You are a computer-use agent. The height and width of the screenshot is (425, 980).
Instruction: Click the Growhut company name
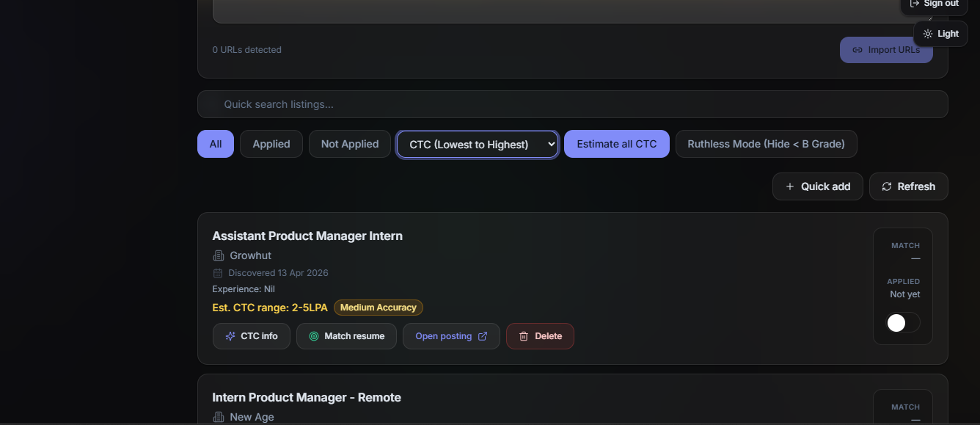pyautogui.click(x=251, y=255)
